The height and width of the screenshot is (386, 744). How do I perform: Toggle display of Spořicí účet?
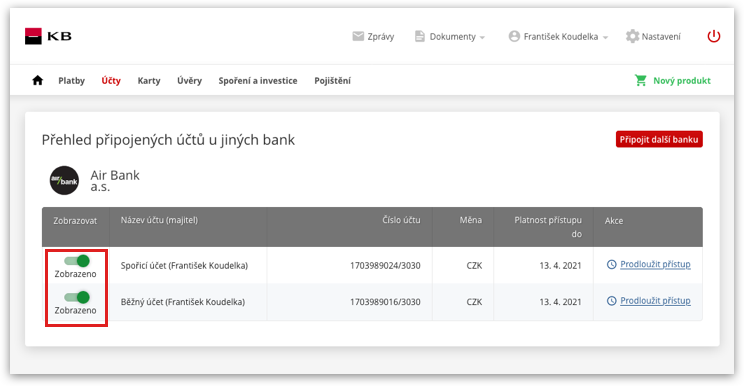pyautogui.click(x=77, y=261)
